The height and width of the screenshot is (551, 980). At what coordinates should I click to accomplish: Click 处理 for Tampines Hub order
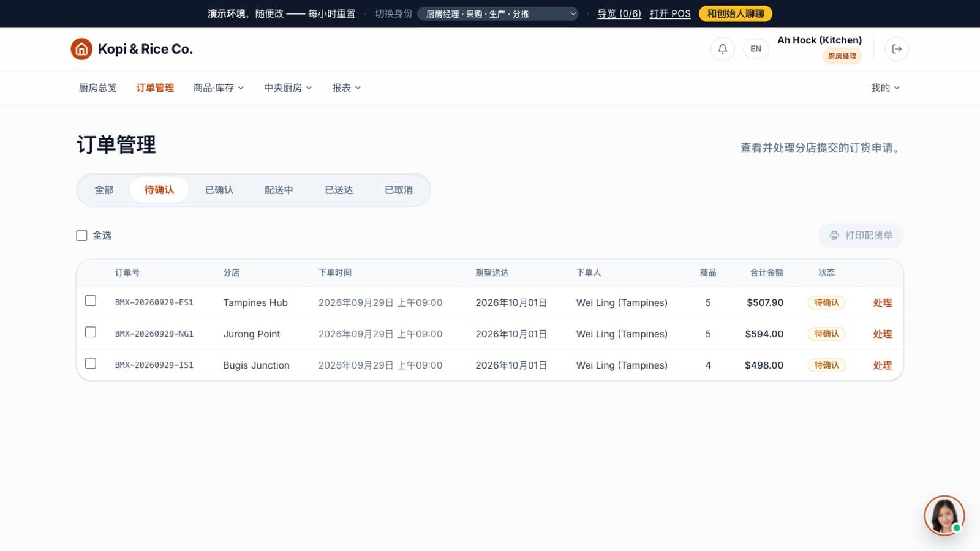(883, 302)
